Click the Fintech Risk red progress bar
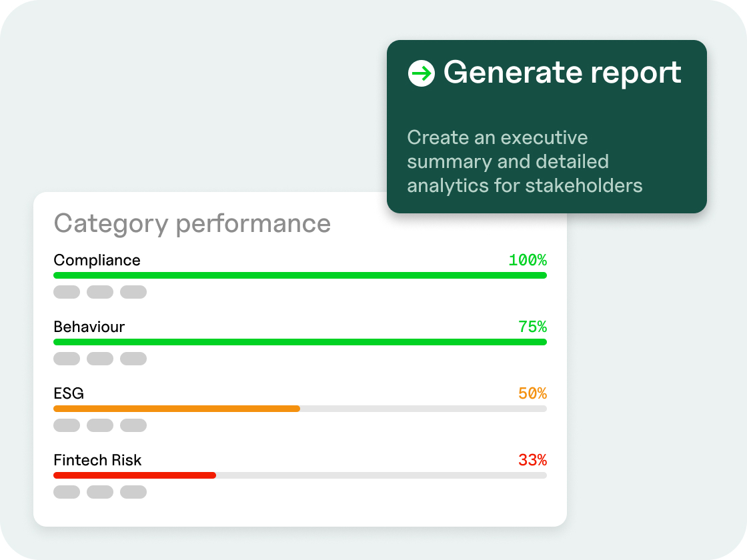747x560 pixels. (x=135, y=475)
